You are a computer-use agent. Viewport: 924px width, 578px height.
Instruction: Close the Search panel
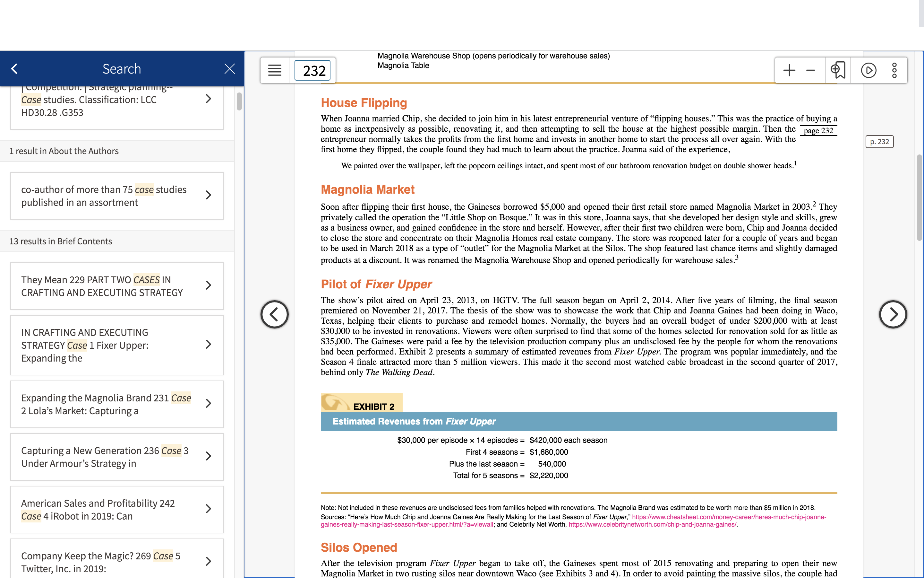[229, 69]
